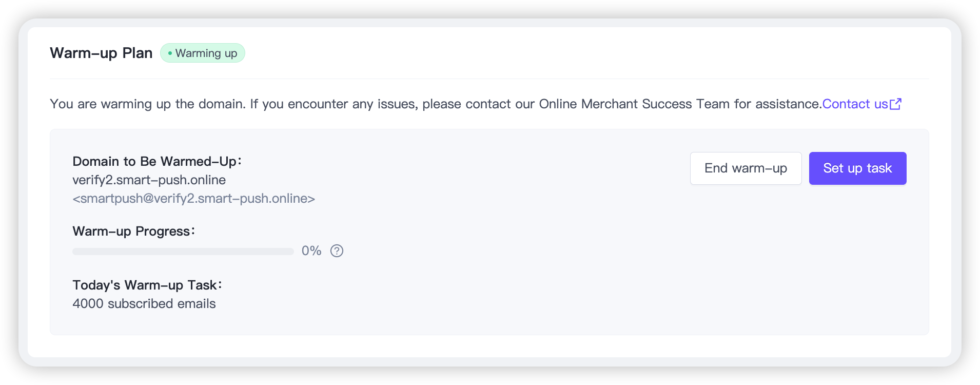The width and height of the screenshot is (980, 385).
Task: Click the external link icon beside Contact us
Action: point(895,104)
